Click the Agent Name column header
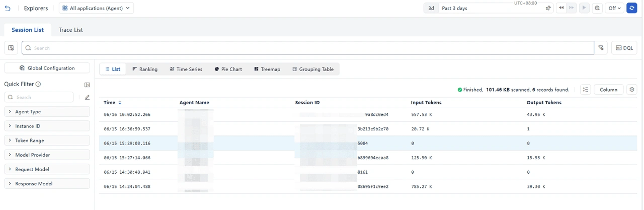Image resolution: width=644 pixels, height=210 pixels. click(194, 103)
